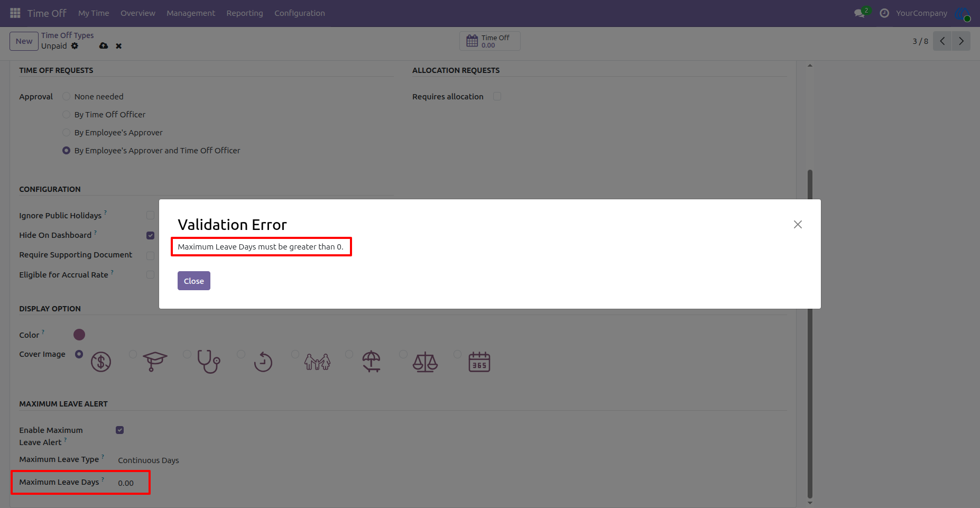Choose the 365 calendar cover image
Viewport: 980px width, 508px height.
(479, 362)
